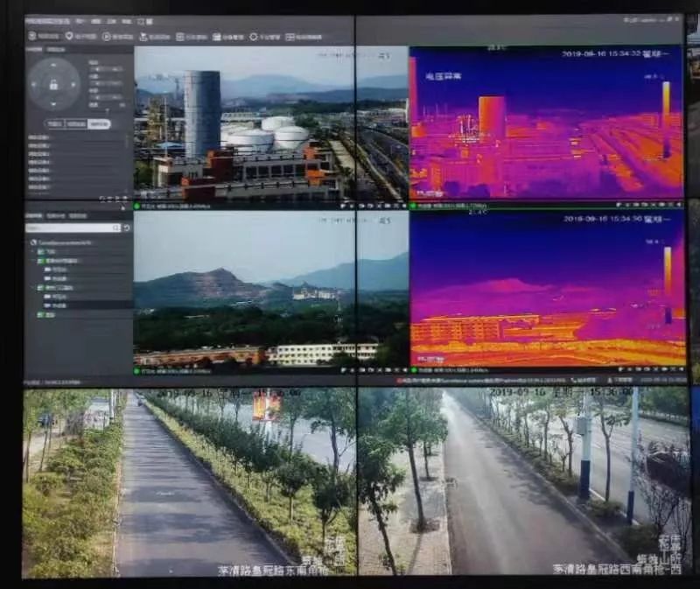Expand the last green folder in device tree
This screenshot has height=589, width=700.
40,314
